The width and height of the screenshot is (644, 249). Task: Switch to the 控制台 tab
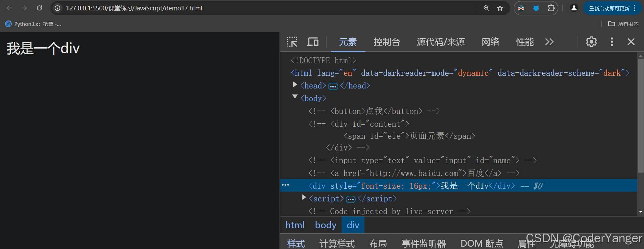[x=387, y=42]
